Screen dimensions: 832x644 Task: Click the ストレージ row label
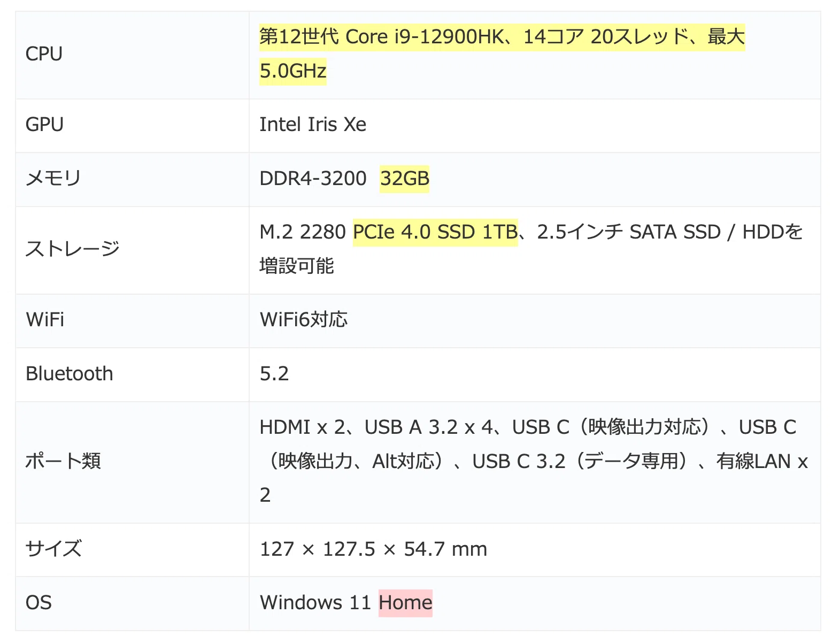tap(73, 249)
